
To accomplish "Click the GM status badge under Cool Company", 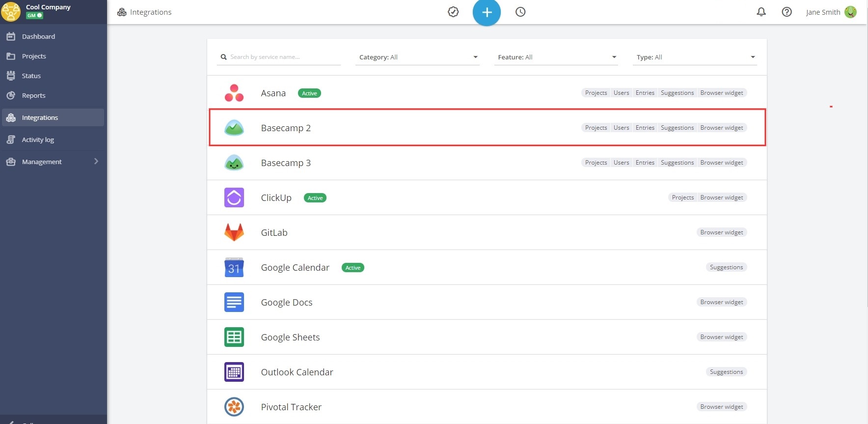I will [x=34, y=16].
